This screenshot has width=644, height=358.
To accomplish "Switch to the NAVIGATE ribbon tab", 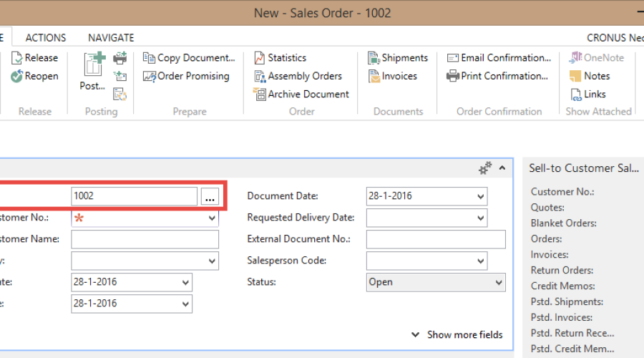I will 111,38.
